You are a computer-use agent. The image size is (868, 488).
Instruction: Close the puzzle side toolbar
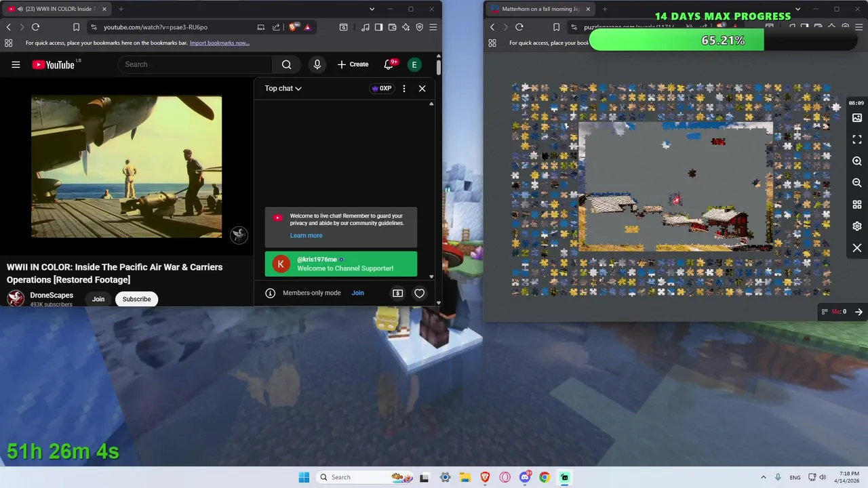click(857, 248)
